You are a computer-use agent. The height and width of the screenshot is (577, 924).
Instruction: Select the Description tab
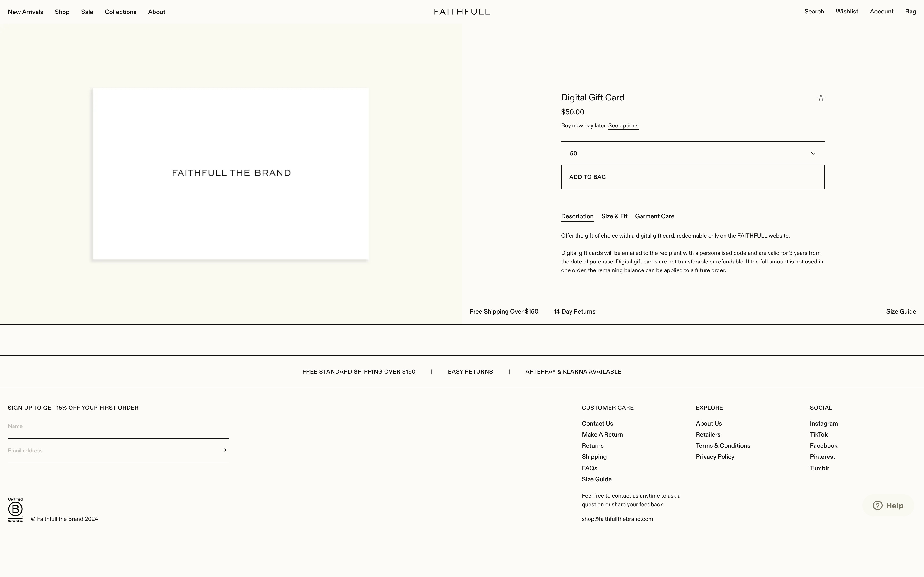[577, 216]
